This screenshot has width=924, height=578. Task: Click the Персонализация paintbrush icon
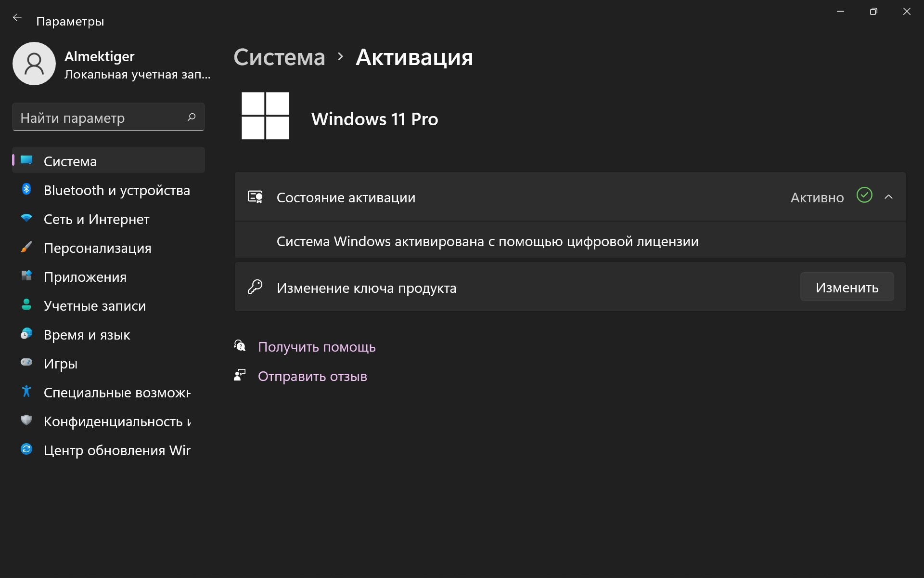click(26, 247)
